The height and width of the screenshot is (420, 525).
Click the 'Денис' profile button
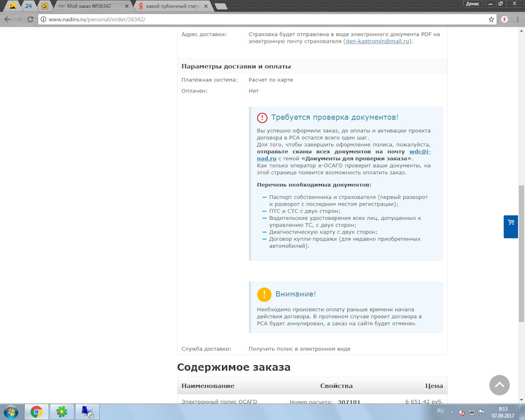point(472,4)
